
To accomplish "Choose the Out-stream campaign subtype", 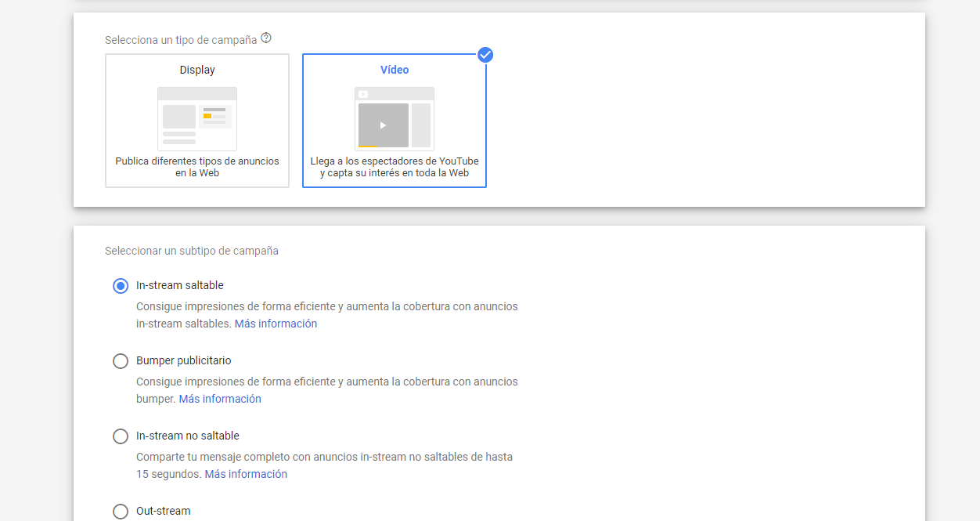I will [x=120, y=511].
